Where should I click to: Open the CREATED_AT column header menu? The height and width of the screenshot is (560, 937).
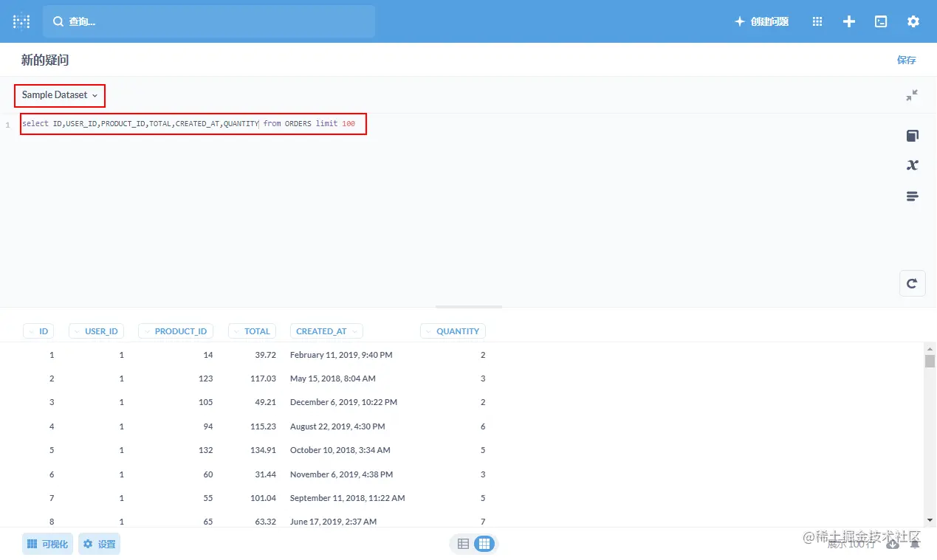coord(326,331)
